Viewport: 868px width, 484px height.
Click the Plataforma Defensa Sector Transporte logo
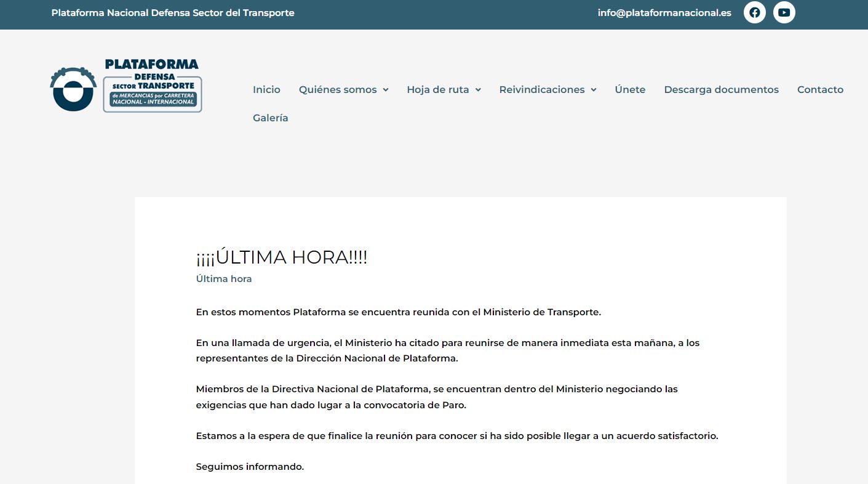coord(126,85)
